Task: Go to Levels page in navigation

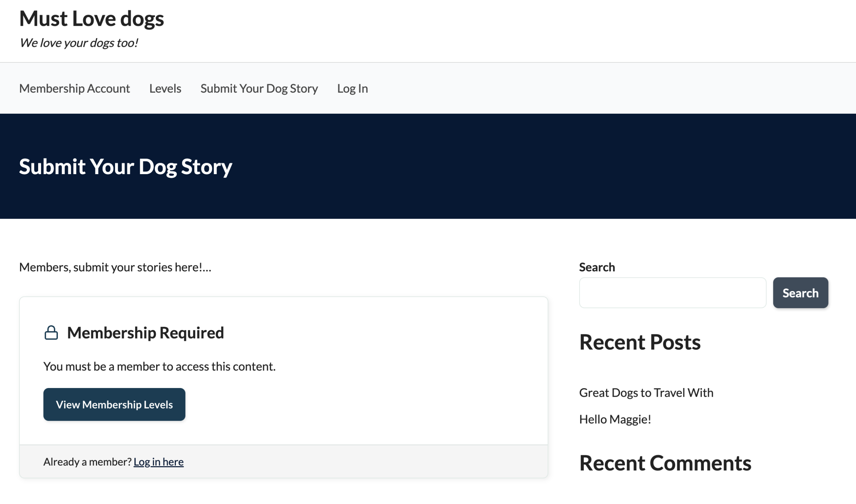Action: 165,88
